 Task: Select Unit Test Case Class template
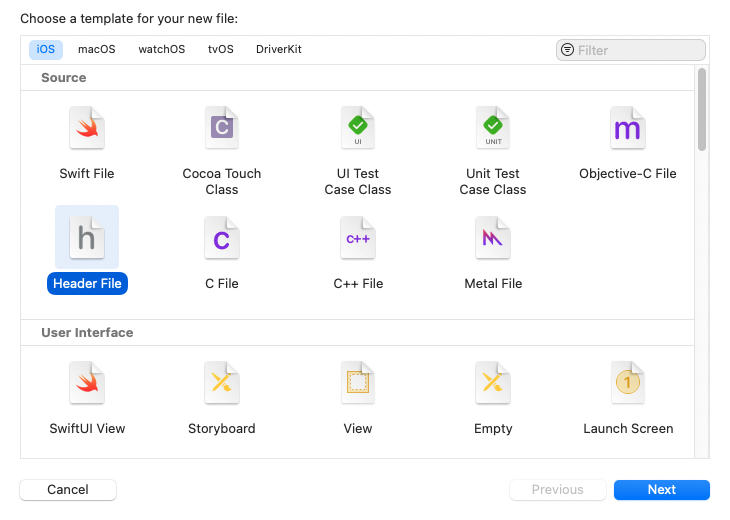click(x=493, y=128)
